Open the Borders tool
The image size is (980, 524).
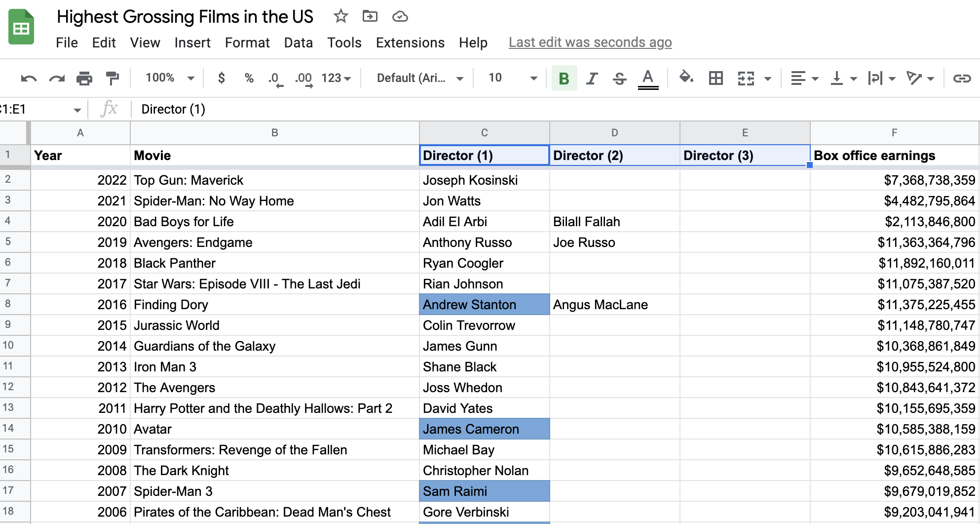point(716,78)
